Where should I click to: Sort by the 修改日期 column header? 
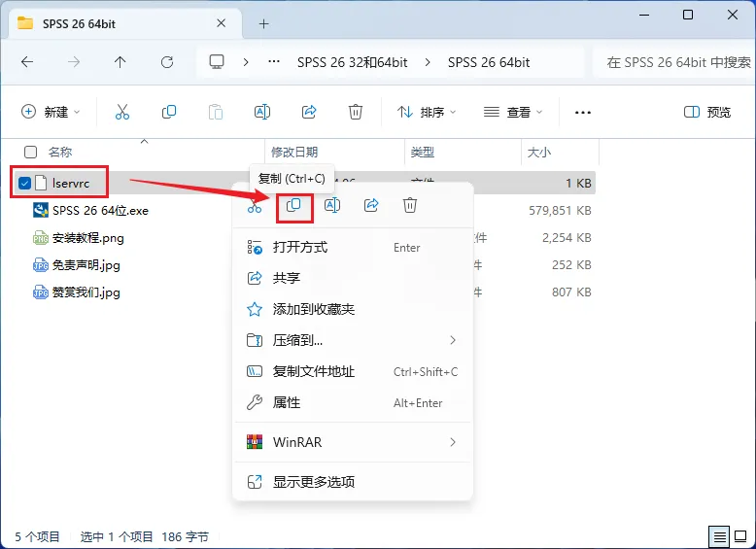294,153
